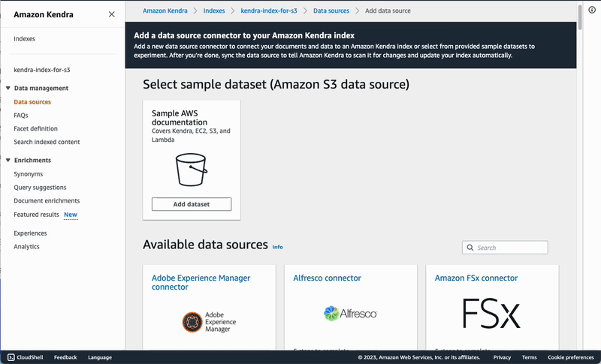The width and height of the screenshot is (601, 364).
Task: Click 'Select sample dataset' heading text
Action: point(276,84)
